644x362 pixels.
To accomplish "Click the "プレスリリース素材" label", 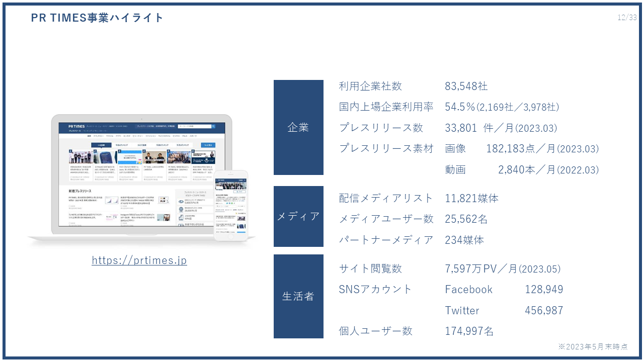I will tap(386, 149).
